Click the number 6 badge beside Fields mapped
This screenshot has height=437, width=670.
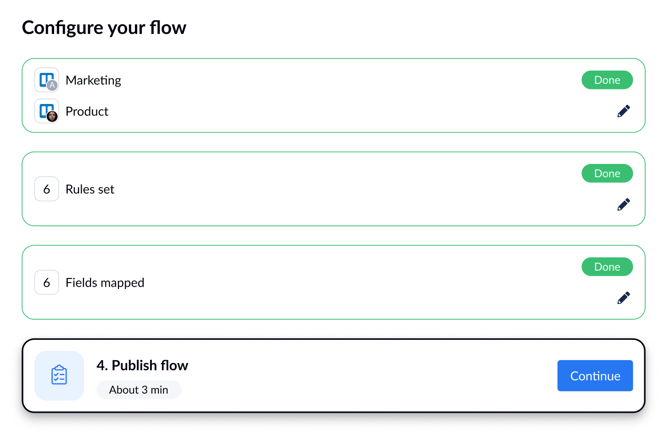(47, 282)
